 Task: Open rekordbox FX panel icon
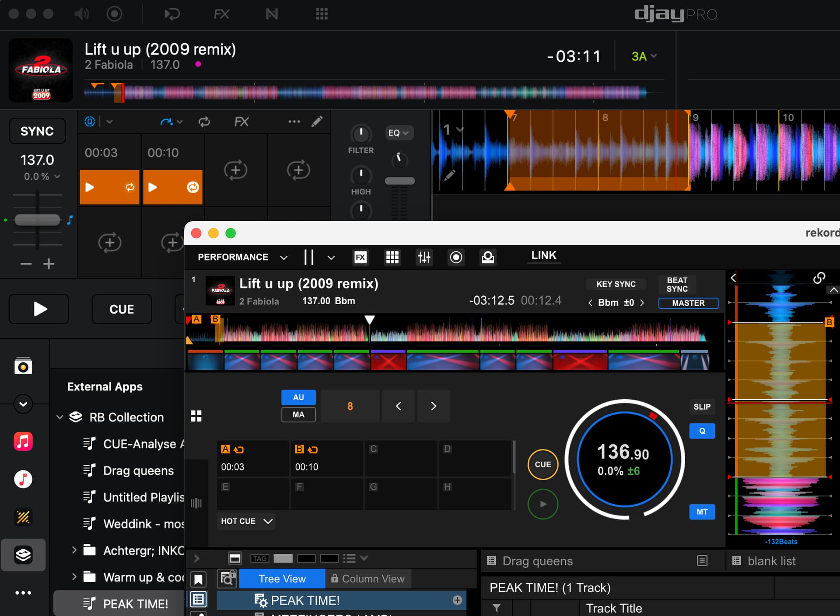[360, 257]
